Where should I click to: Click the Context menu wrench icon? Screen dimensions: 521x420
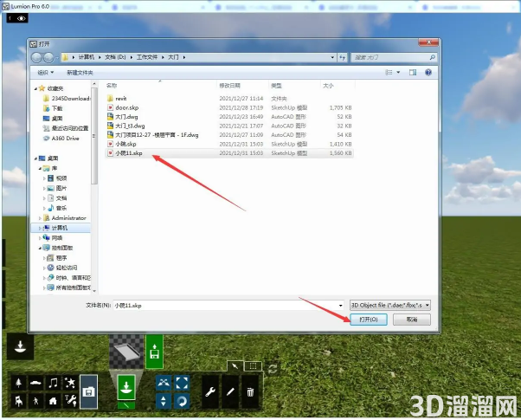tap(210, 392)
